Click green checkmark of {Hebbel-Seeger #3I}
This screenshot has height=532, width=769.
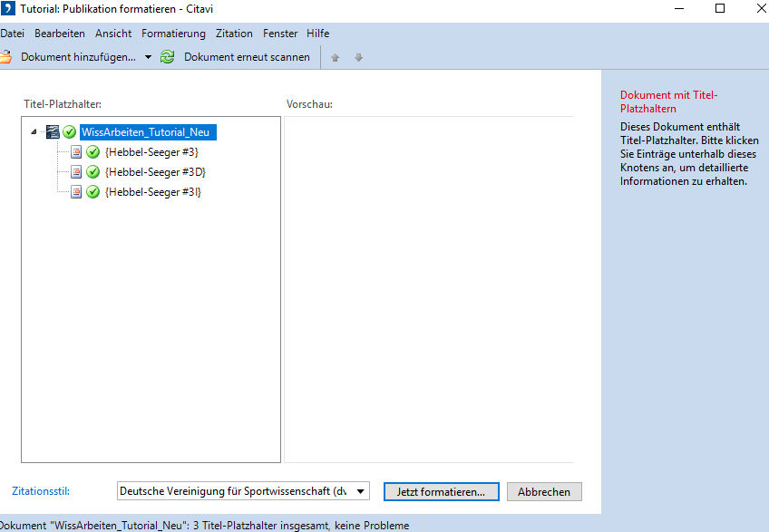point(92,192)
